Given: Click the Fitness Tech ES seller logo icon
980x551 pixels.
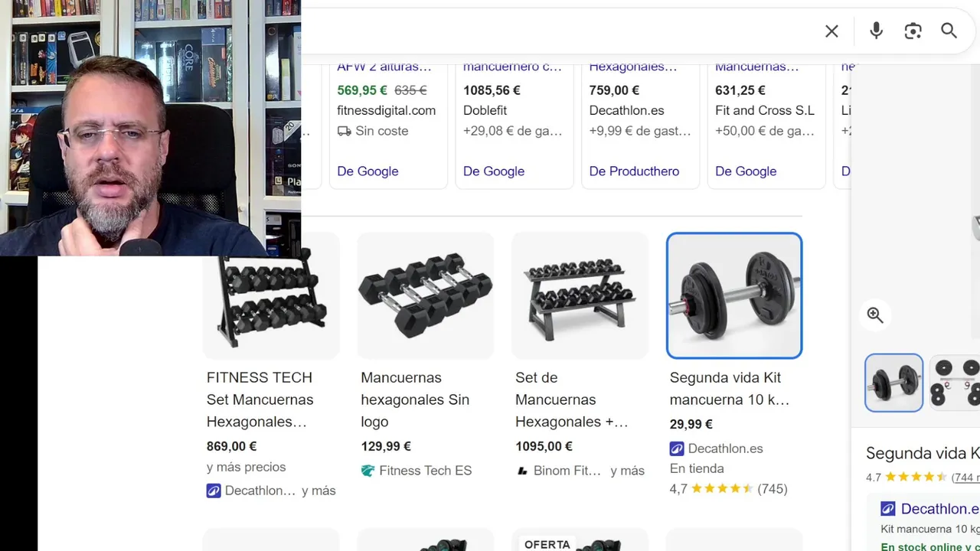Looking at the screenshot, I should (368, 471).
